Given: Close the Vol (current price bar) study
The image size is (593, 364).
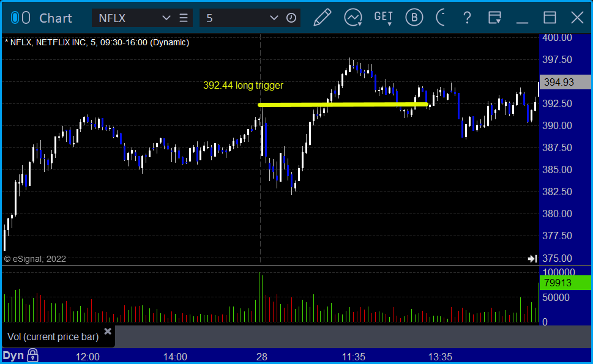Looking at the screenshot, I should tap(108, 332).
